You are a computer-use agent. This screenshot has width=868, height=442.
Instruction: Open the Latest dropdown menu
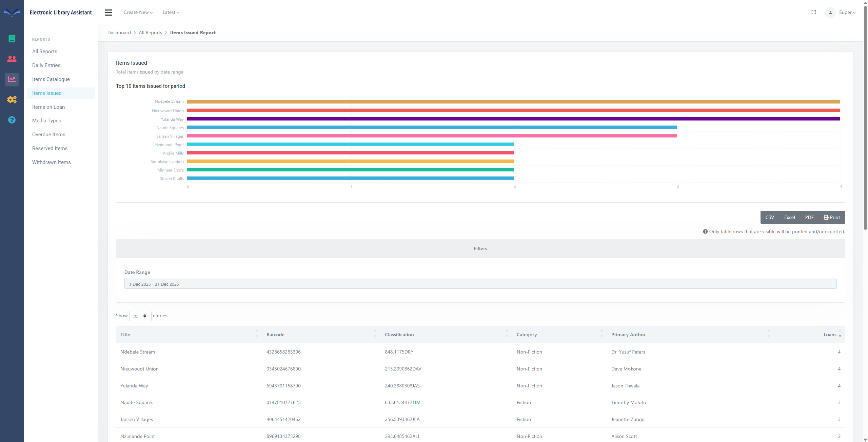(171, 13)
